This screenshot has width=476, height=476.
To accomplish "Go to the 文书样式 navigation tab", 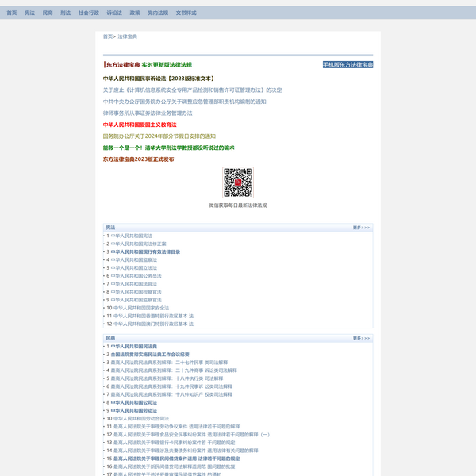I will 186,13.
